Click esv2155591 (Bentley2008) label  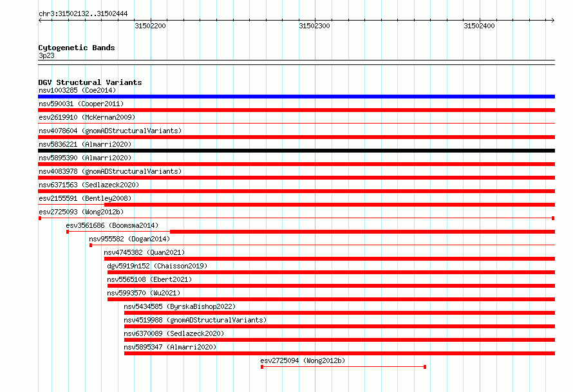point(85,198)
